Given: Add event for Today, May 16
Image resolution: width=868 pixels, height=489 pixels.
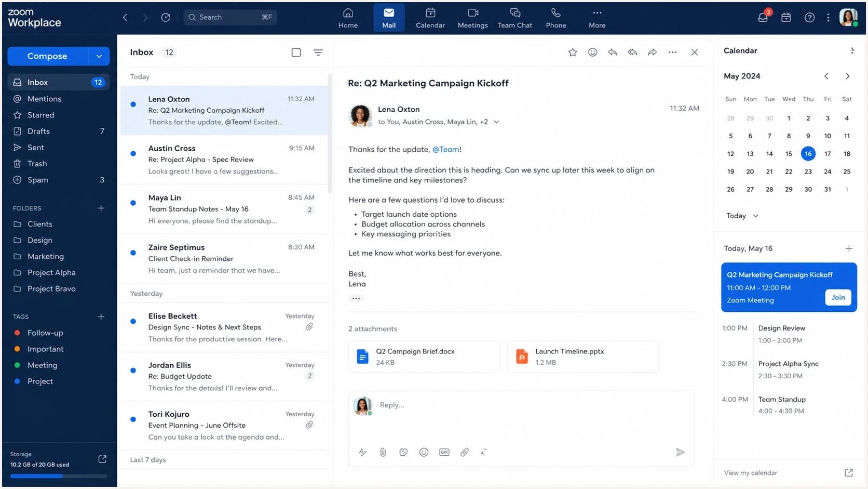Looking at the screenshot, I should click(849, 248).
